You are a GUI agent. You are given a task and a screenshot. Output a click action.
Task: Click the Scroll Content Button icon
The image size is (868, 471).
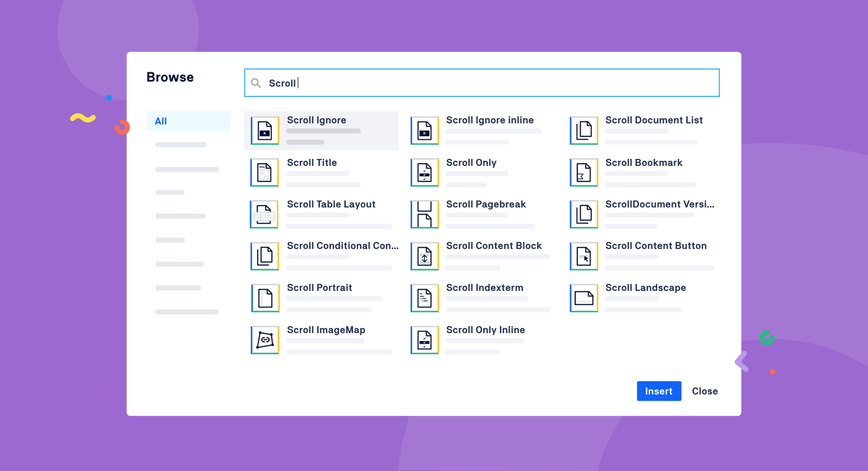click(584, 257)
